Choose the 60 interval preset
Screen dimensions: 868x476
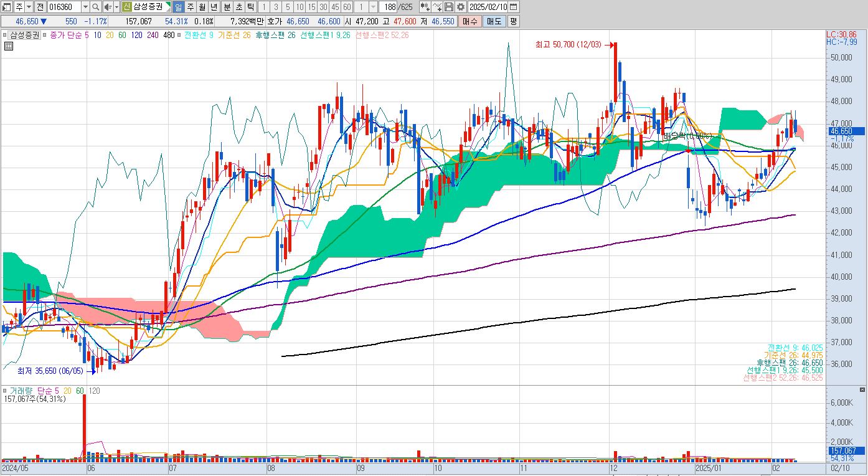347,7
